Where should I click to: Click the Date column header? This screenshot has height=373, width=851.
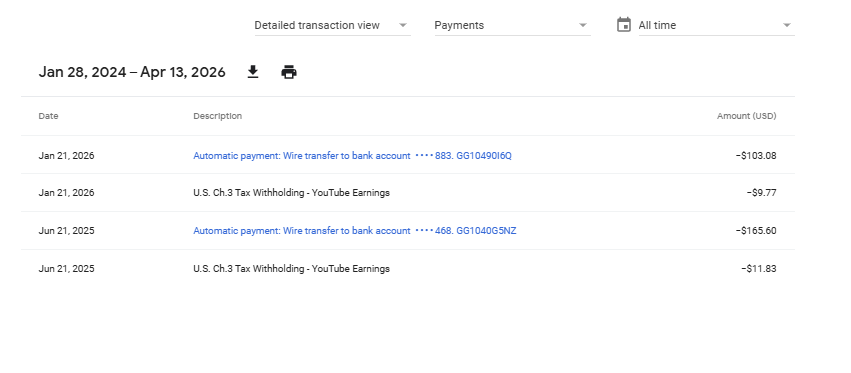[48, 116]
